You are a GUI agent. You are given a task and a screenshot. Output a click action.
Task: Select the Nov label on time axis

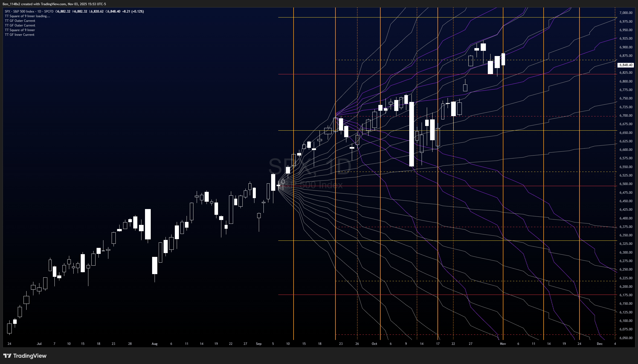click(x=503, y=344)
